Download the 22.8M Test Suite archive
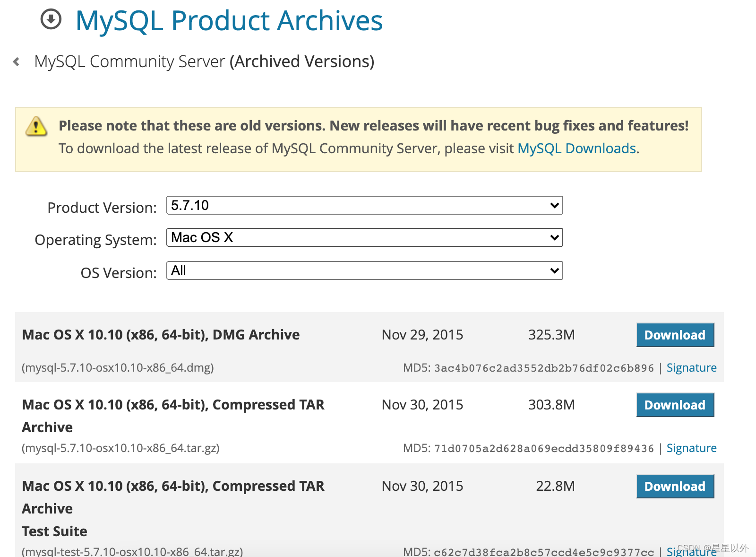This screenshot has width=756, height=557. tap(675, 486)
